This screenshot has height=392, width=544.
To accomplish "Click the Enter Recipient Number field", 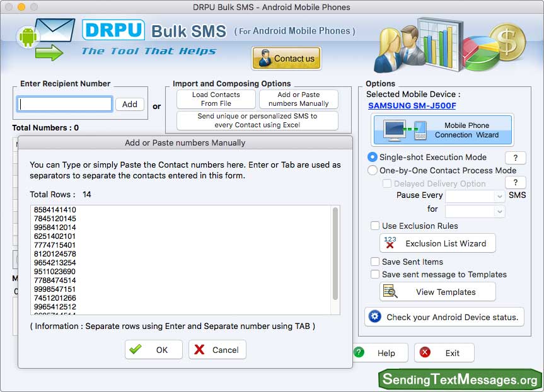I will [x=64, y=104].
